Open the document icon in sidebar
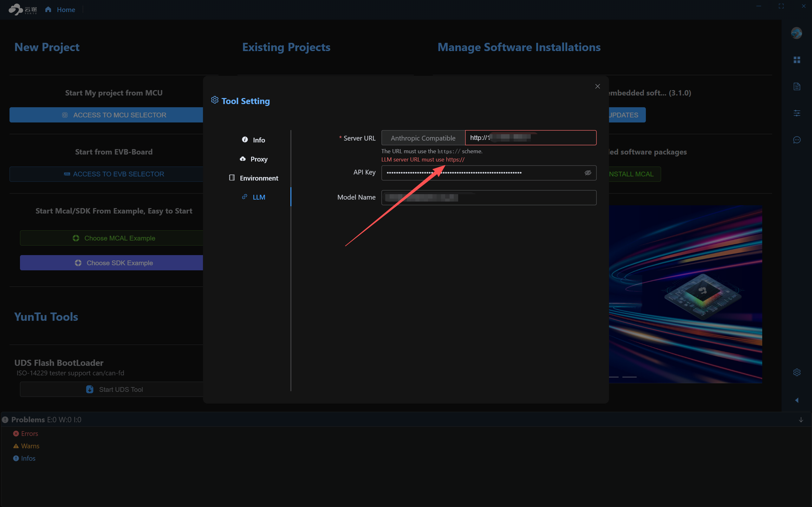The image size is (812, 507). pyautogui.click(x=796, y=87)
